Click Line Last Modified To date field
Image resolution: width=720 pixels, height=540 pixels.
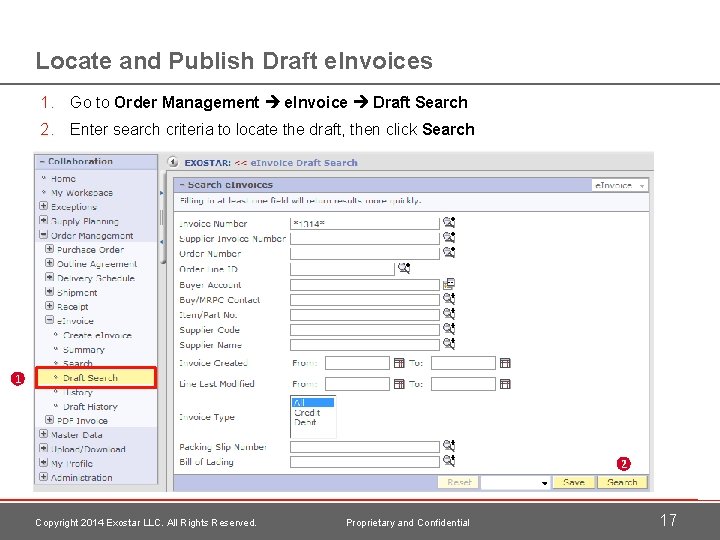(463, 384)
